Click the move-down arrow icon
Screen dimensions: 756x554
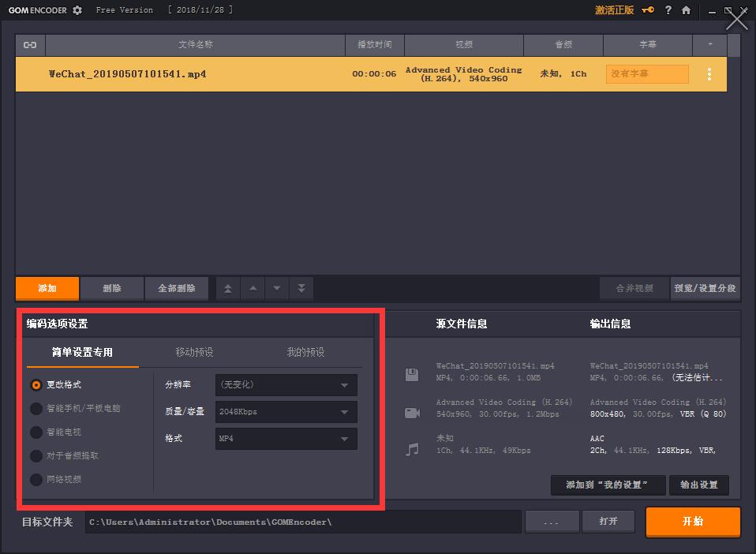click(276, 288)
